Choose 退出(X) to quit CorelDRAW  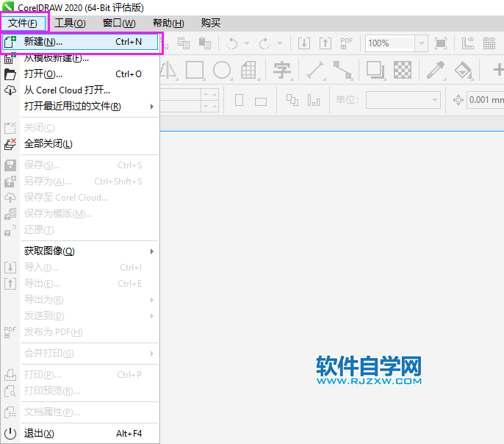point(80,434)
